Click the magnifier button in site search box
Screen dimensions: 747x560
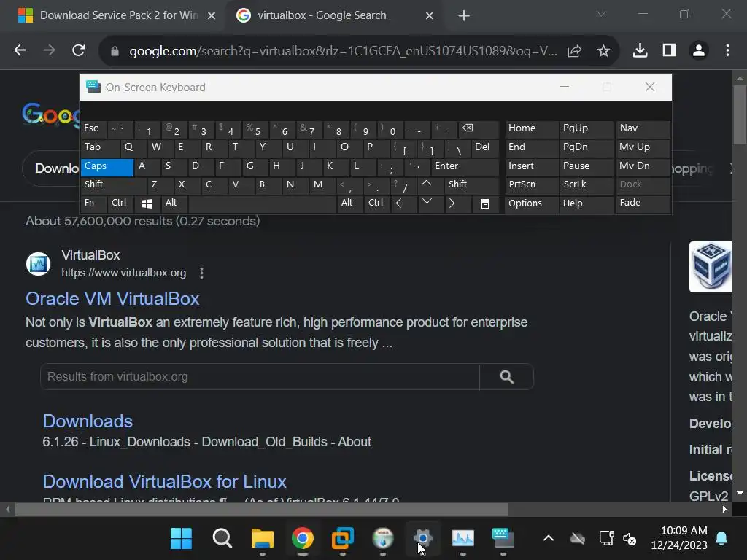[506, 377]
